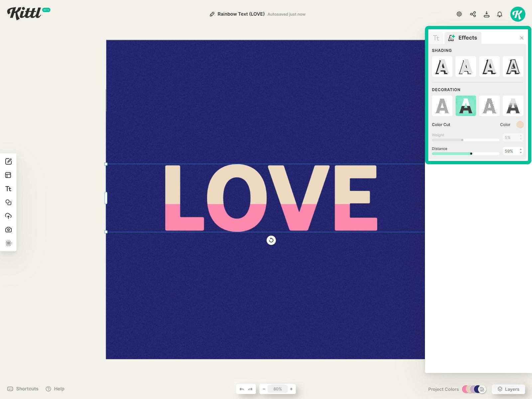Apply the fourth shading style

[x=513, y=66]
